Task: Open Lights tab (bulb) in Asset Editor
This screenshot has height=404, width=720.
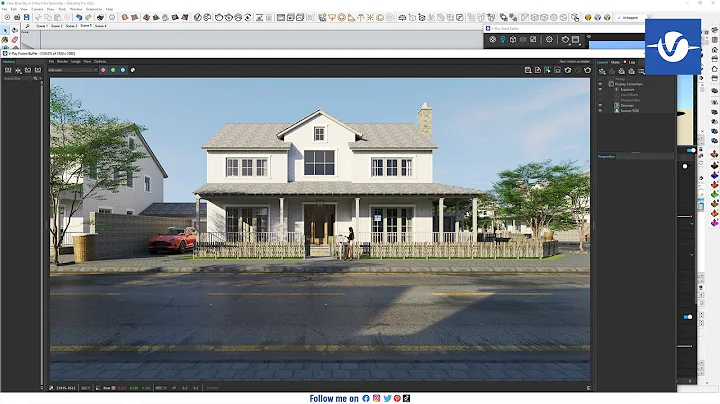Action: (503, 39)
